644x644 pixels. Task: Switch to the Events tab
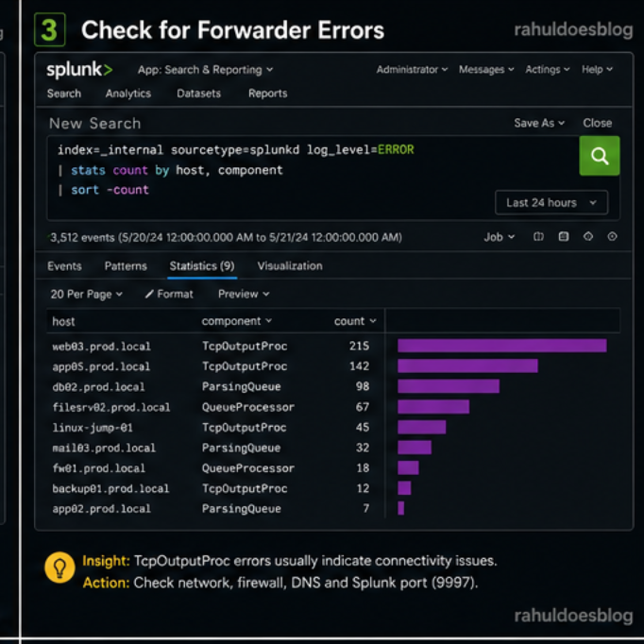pyautogui.click(x=64, y=266)
